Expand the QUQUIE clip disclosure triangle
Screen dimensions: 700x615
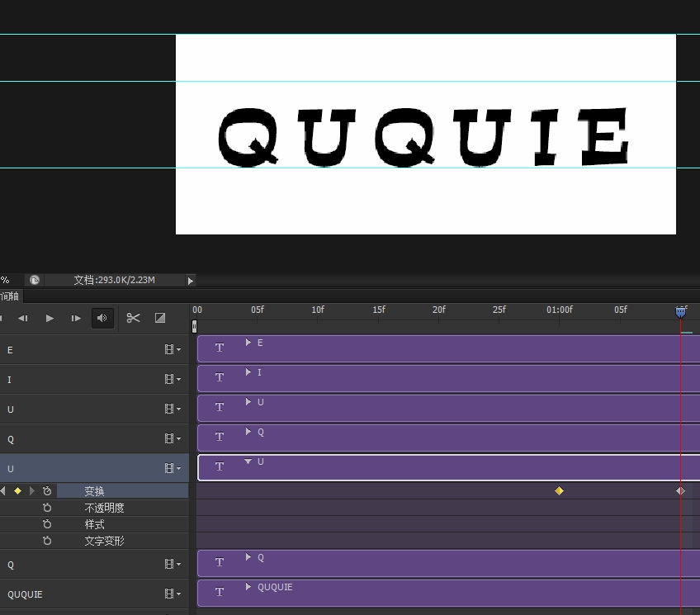248,587
